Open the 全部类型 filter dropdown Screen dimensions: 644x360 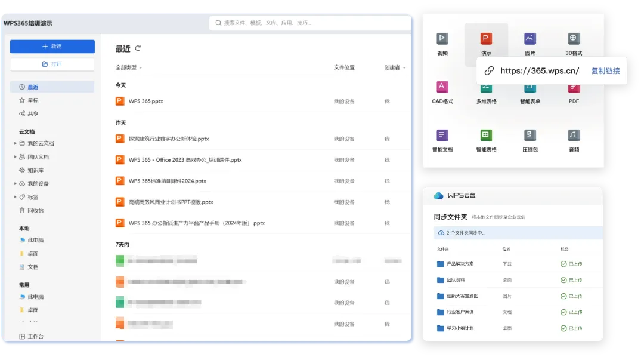coord(129,67)
